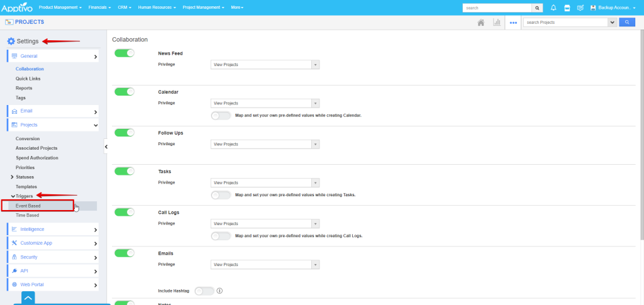Click the three-dots more options icon
The image size is (644, 305).
click(513, 22)
